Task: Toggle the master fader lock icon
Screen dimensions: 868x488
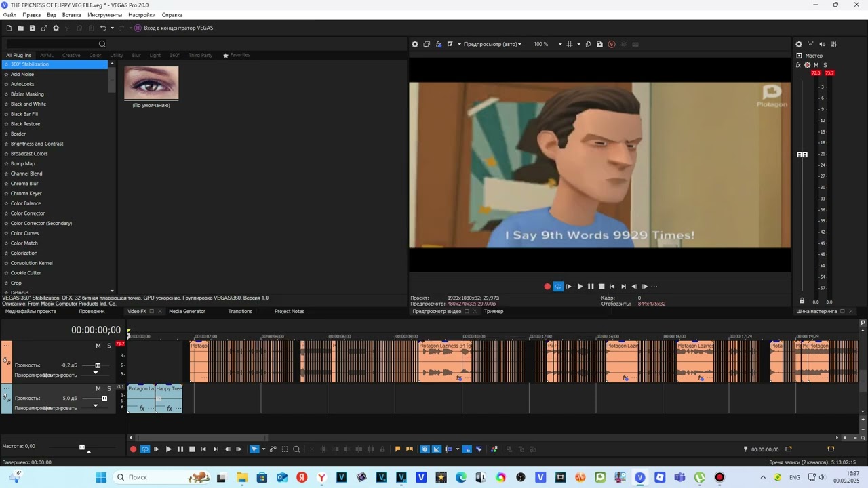Action: (x=802, y=301)
